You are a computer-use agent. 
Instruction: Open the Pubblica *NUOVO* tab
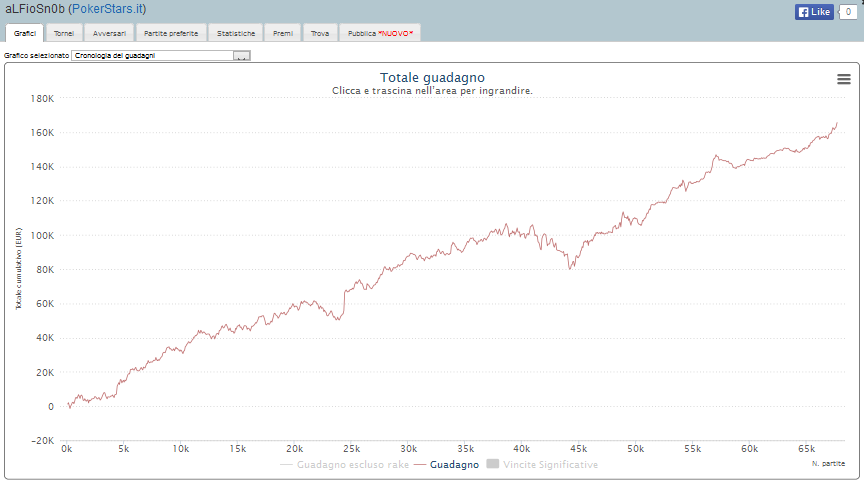pos(380,33)
